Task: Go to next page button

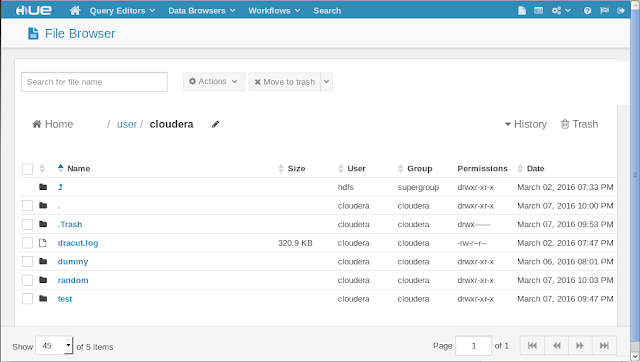Action: click(580, 346)
